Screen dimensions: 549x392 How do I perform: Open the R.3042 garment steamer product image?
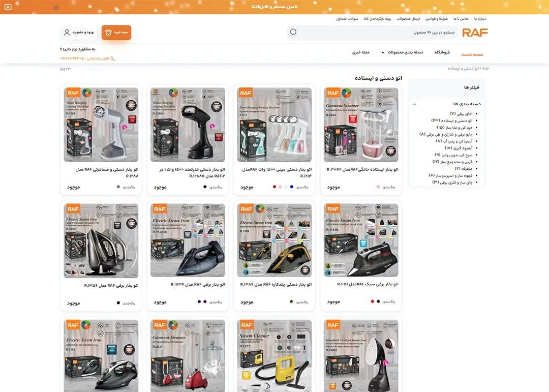click(x=361, y=125)
